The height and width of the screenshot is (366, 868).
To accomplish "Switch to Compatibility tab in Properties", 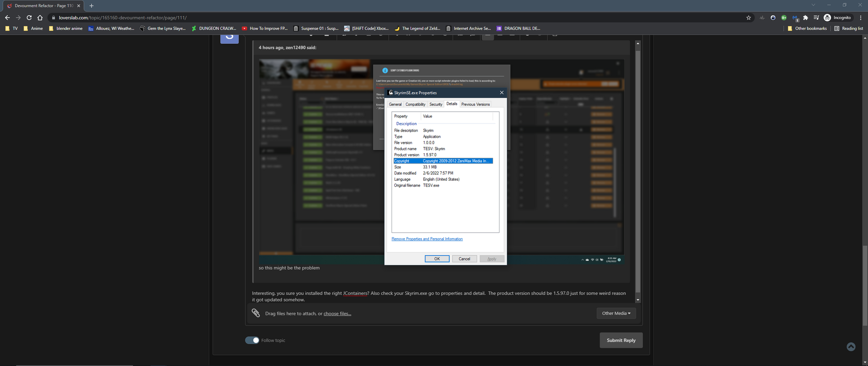I will coord(415,104).
